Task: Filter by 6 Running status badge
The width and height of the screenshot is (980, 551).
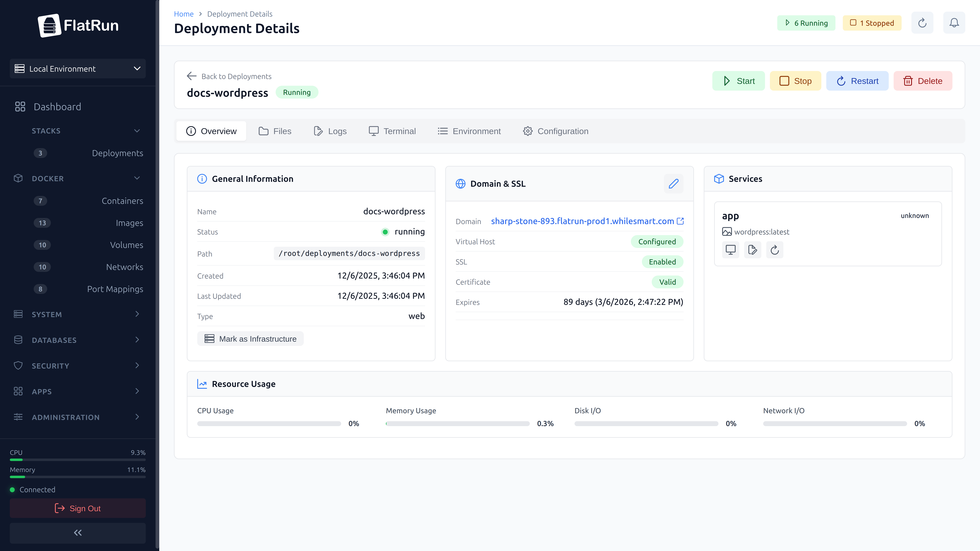Action: coord(806,23)
